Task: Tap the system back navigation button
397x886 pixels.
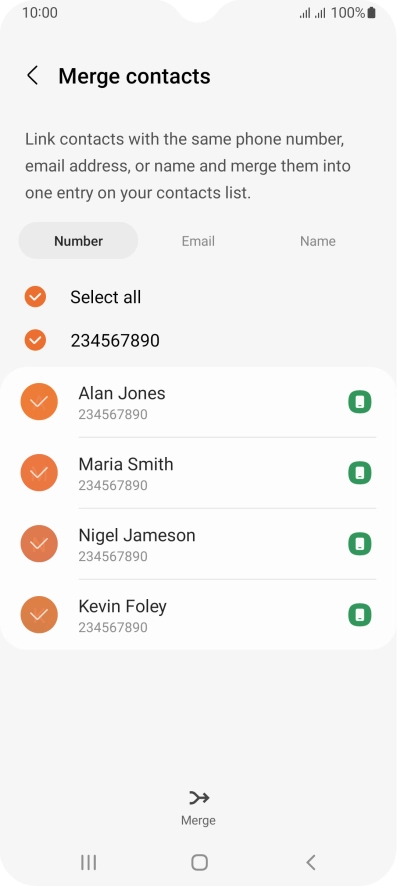Action: point(310,862)
